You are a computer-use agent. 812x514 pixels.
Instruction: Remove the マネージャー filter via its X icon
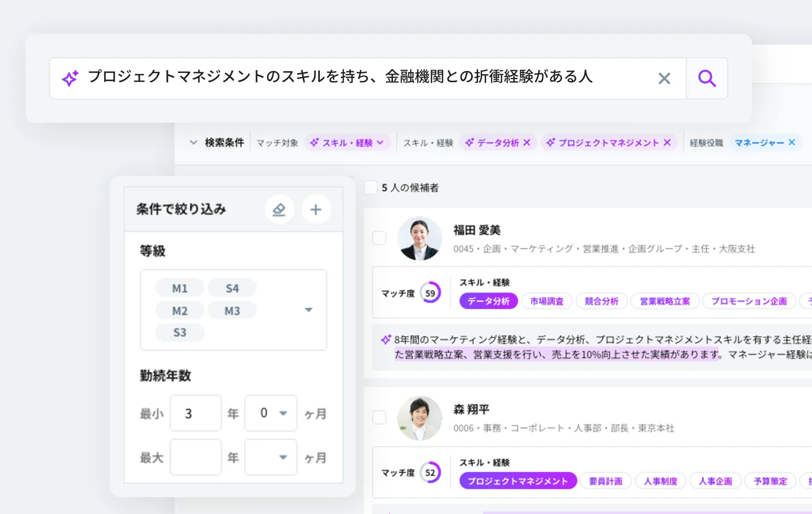tap(792, 142)
